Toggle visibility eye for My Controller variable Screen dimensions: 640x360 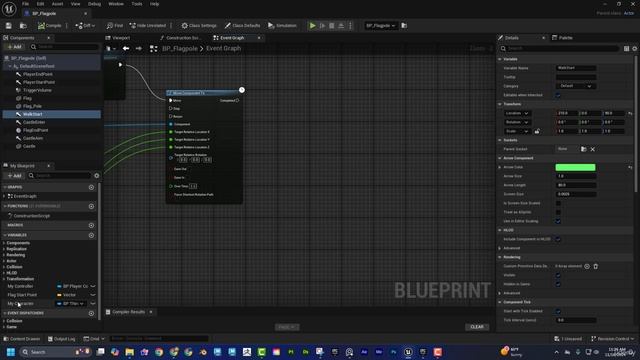tap(93, 287)
